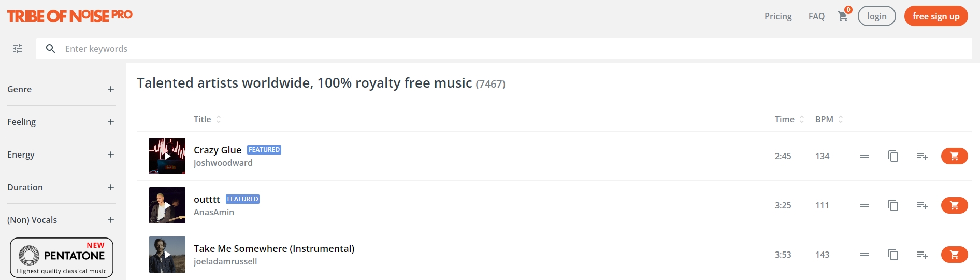The width and height of the screenshot is (980, 280).
Task: Copy icon for Crazy Glue track
Action: tap(893, 156)
